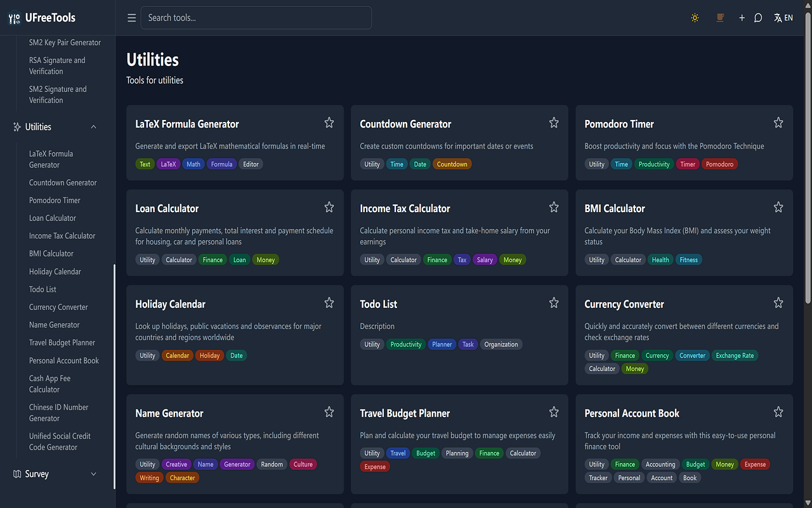812x508 pixels.
Task: Click the UFreeTools logo icon
Action: (x=14, y=18)
